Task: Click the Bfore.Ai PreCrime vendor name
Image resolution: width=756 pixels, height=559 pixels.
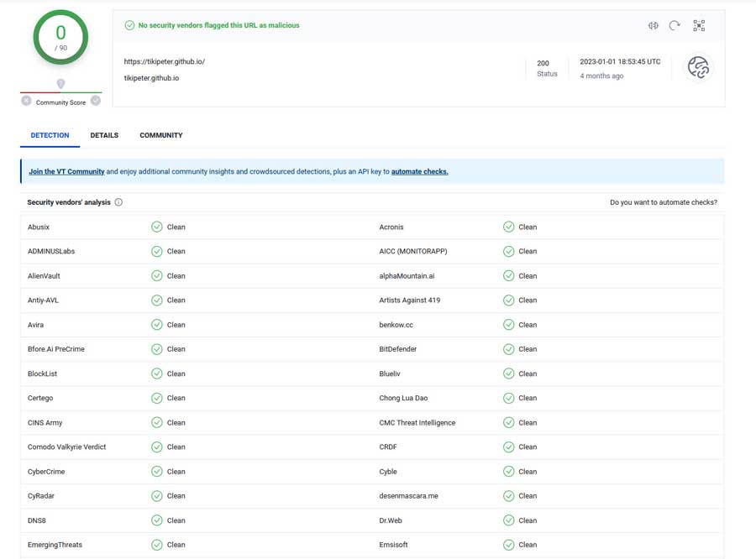Action: click(56, 349)
